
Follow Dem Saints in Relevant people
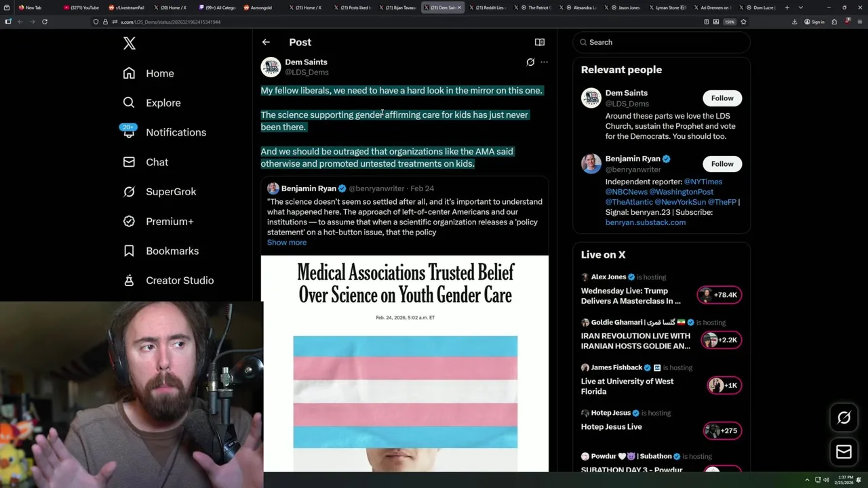coord(722,98)
